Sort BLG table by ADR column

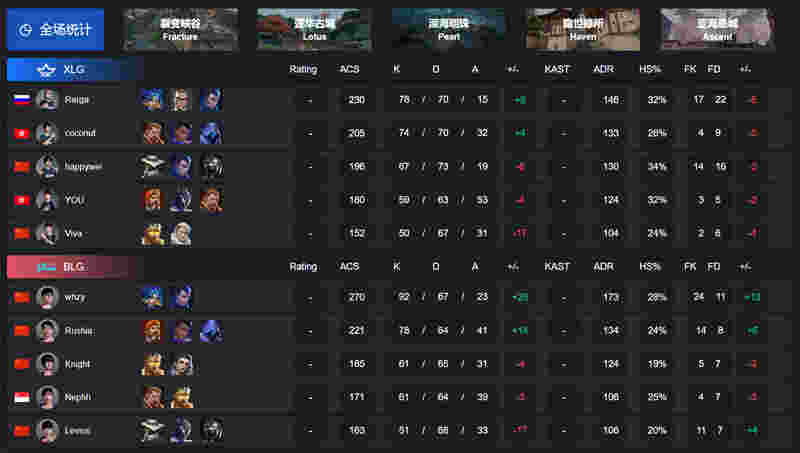pos(603,266)
